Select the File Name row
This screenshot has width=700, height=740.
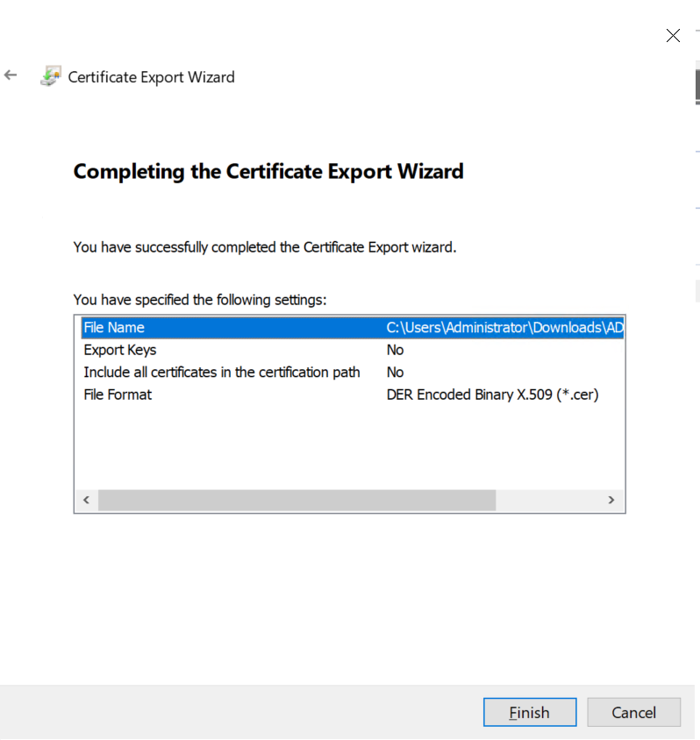(114, 328)
